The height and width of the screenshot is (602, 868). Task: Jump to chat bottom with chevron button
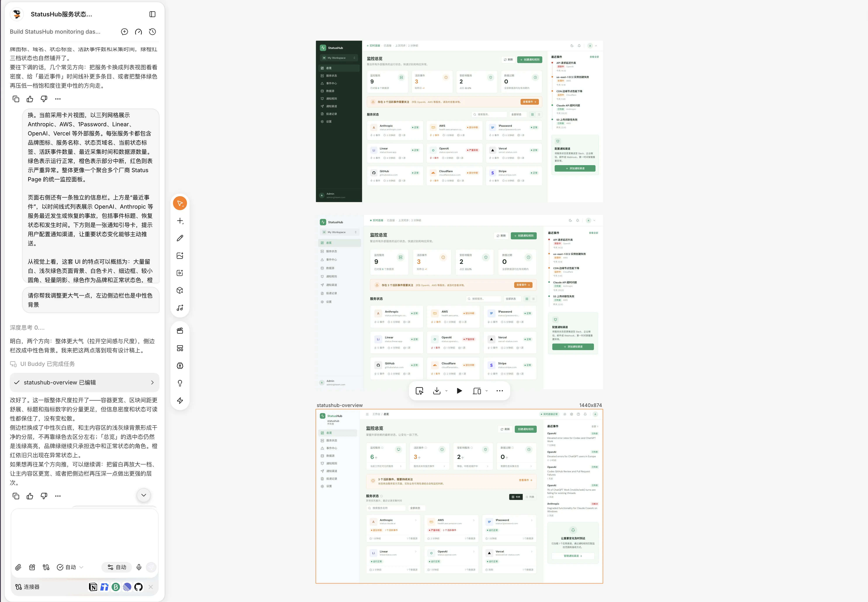144,495
